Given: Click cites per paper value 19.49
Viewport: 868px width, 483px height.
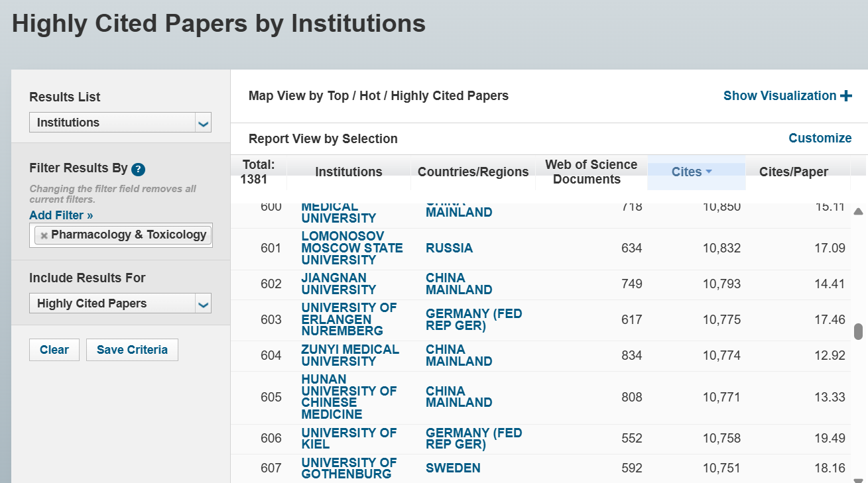Looking at the screenshot, I should 830,438.
